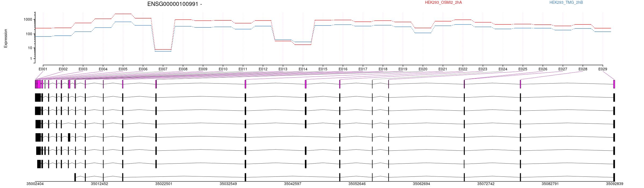644x188 pixels.
Task: Select exon label E013
Action: [x=283, y=69]
